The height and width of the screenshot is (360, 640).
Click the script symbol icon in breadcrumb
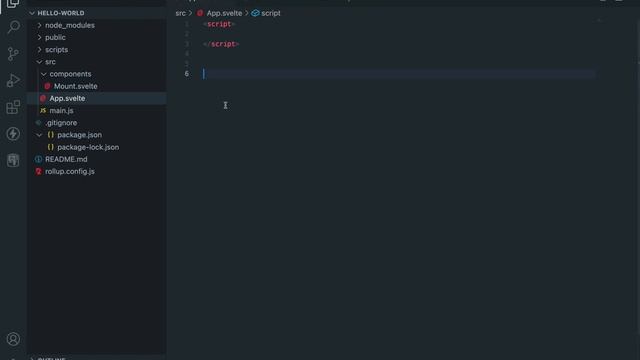pos(255,13)
